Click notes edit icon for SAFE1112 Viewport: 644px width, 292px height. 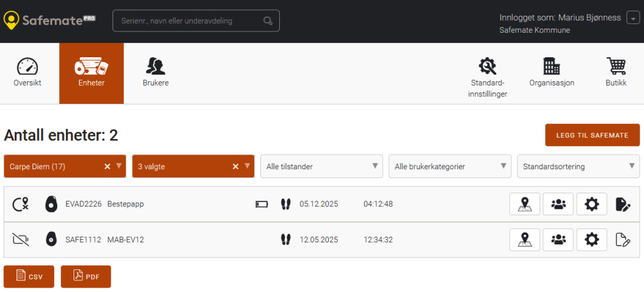pyautogui.click(x=621, y=239)
